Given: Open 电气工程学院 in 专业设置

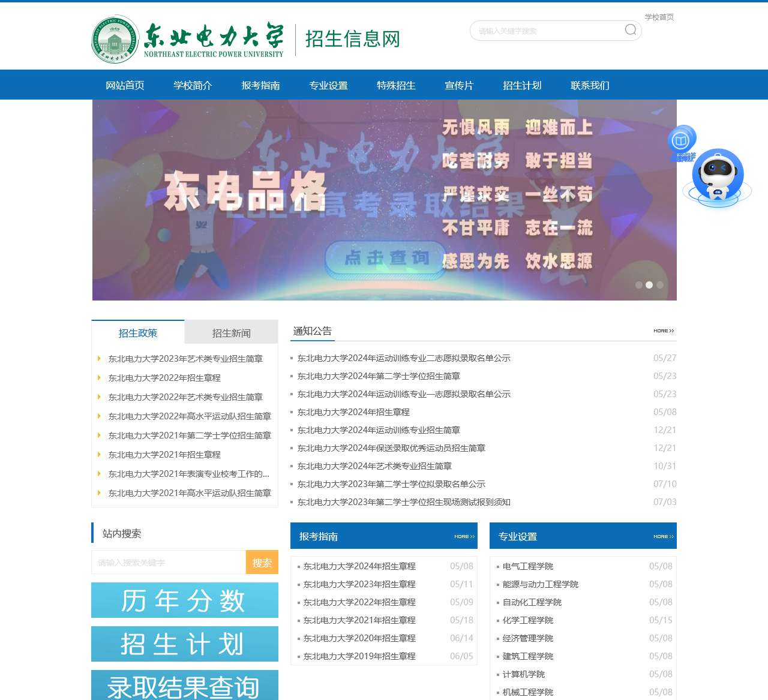Looking at the screenshot, I should [x=528, y=566].
